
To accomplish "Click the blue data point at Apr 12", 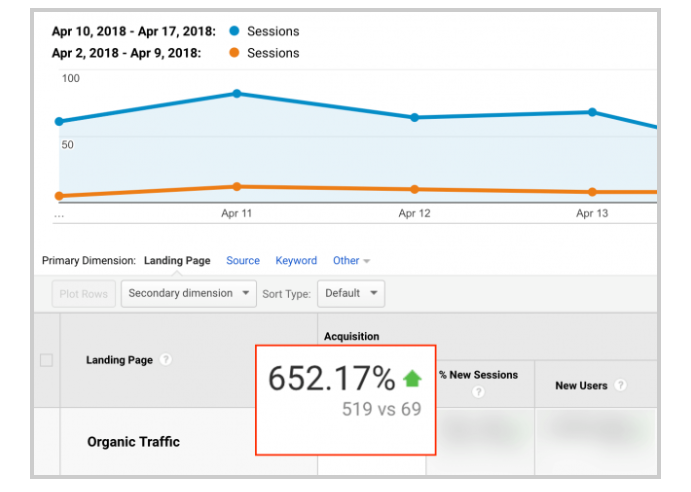I will point(414,118).
